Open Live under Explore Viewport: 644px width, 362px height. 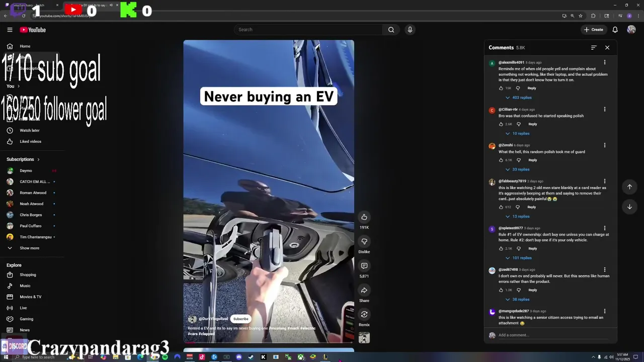tap(23, 308)
